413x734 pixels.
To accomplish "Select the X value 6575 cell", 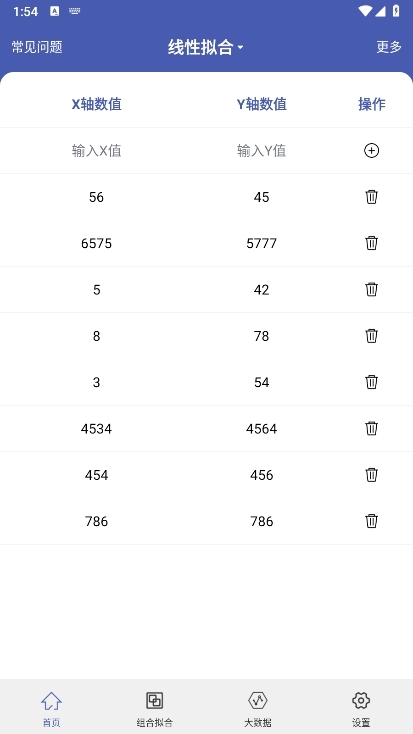I will [x=96, y=243].
